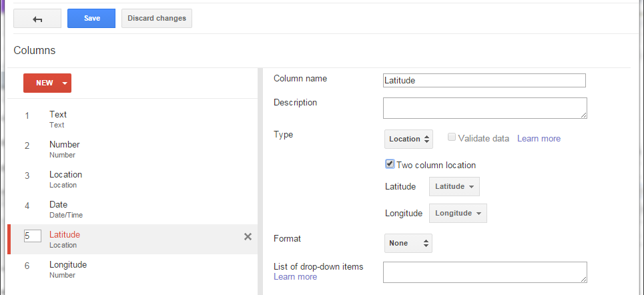
Task: Click Discard changes button
Action: click(x=157, y=19)
